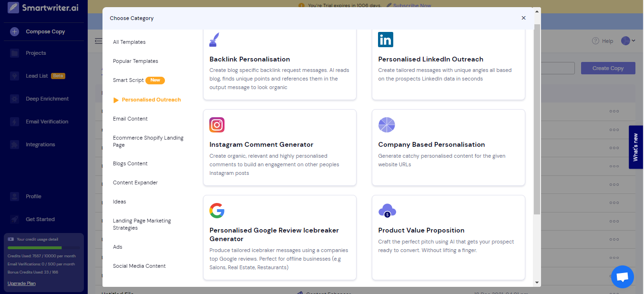This screenshot has height=294, width=644.
Task: Click the Product Value Proposition cloud icon
Action: (387, 210)
